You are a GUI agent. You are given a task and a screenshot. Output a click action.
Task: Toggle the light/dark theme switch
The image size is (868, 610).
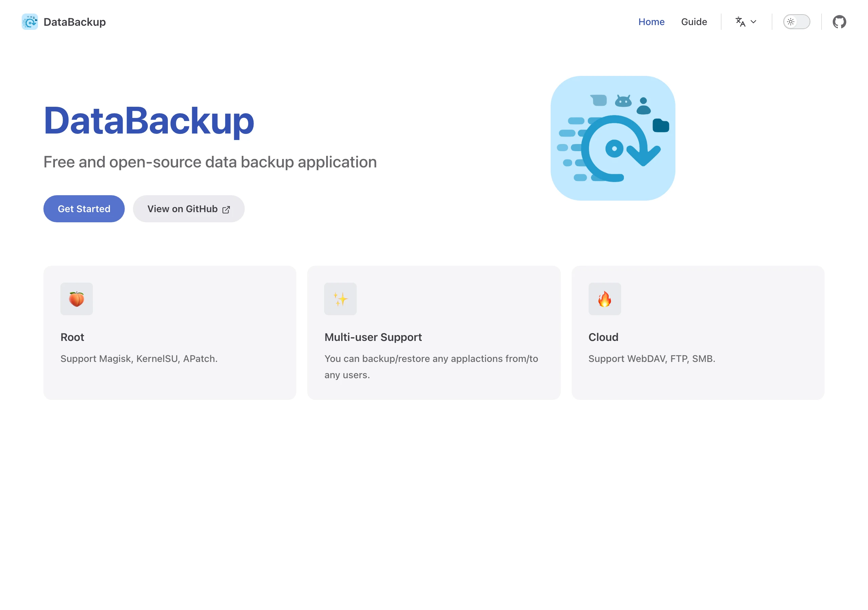(x=796, y=22)
